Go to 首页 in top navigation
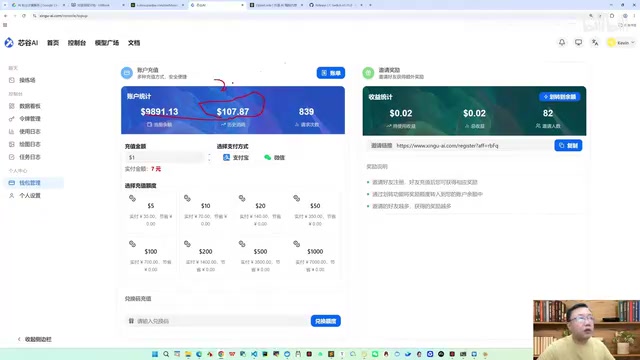This screenshot has height=360, width=640. 53,42
